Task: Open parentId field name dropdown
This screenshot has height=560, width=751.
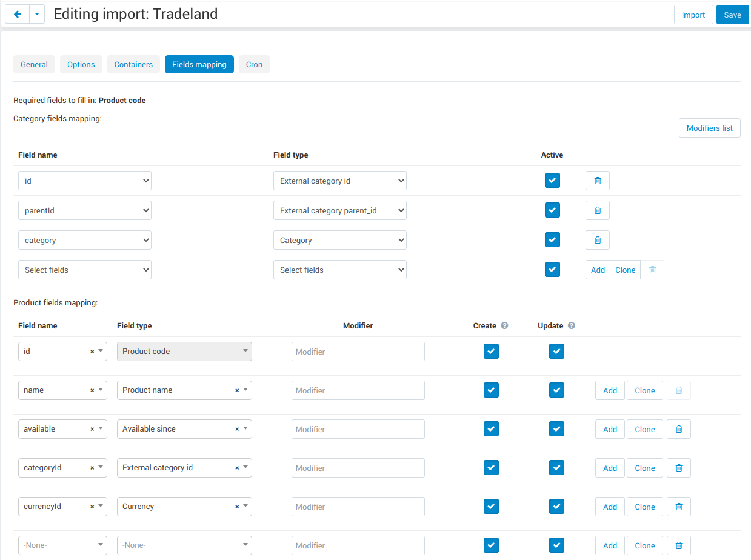Action: pyautogui.click(x=85, y=210)
